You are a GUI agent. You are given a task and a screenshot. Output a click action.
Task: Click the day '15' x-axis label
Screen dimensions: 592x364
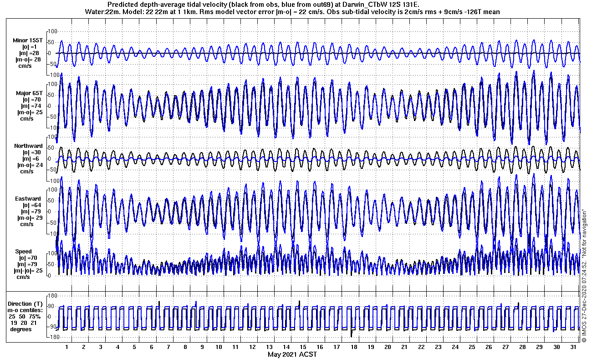coord(303,347)
